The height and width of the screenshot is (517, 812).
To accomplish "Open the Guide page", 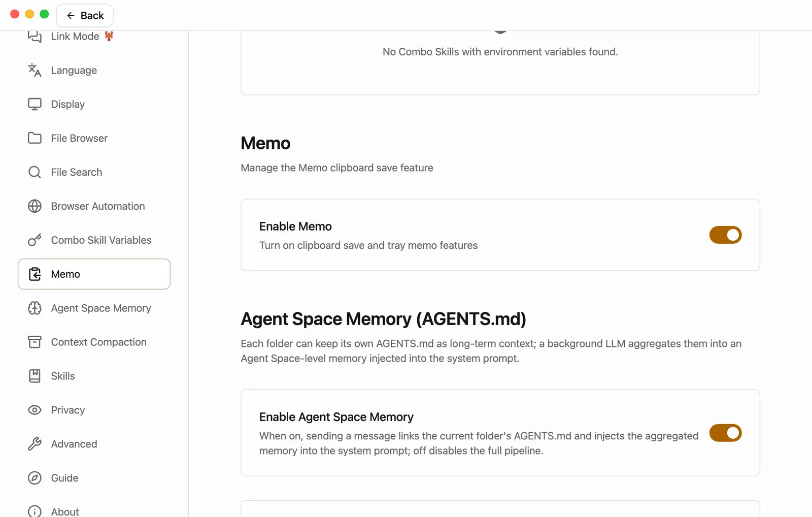I will click(x=94, y=478).
